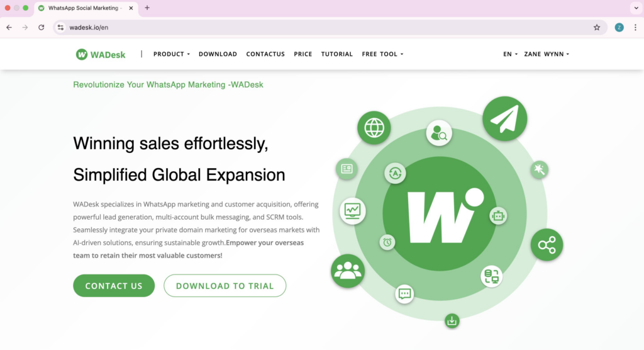This screenshot has width=644, height=350.
Task: Click the globe icon in the graphic
Action: click(x=374, y=128)
